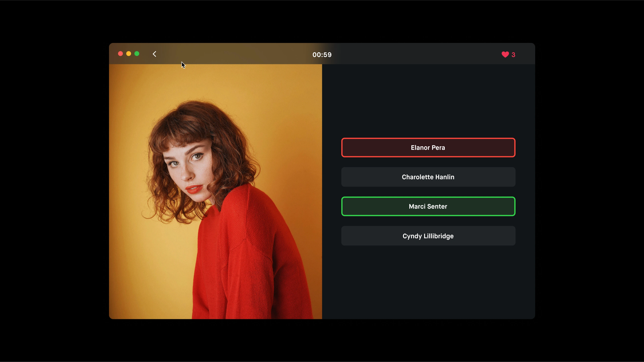This screenshot has height=362, width=644.
Task: Select the Marci Senter answer
Action: 428,207
